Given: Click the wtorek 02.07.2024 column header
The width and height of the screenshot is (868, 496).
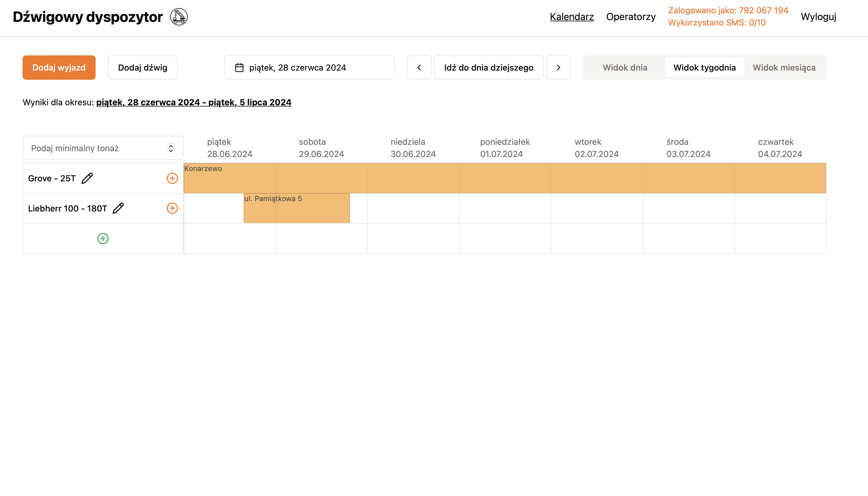Looking at the screenshot, I should pos(597,148).
